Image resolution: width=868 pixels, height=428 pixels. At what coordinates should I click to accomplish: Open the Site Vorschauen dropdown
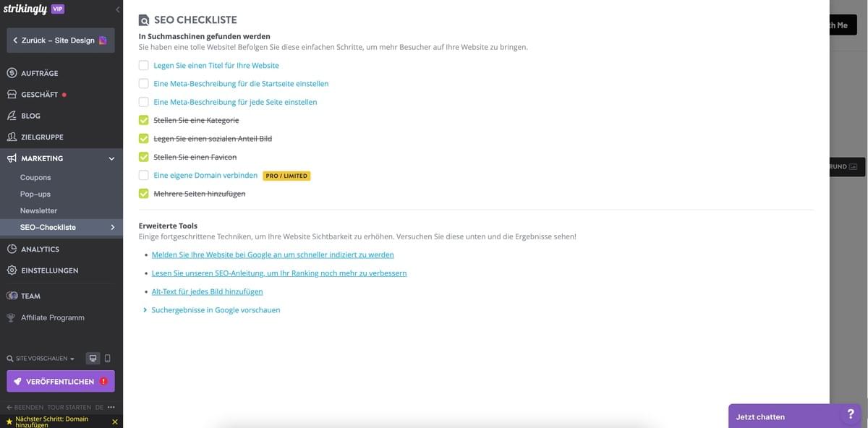point(41,359)
